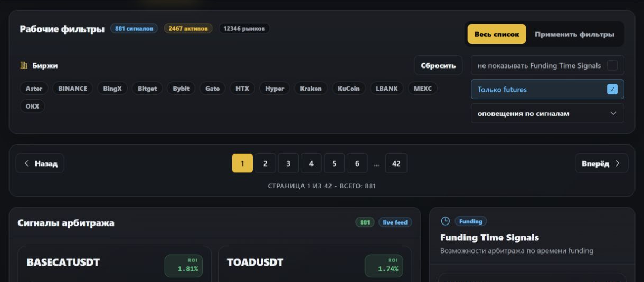Screen dimensions: 644x282
Task: Go to next page with 'Вперёд'
Action: point(602,163)
